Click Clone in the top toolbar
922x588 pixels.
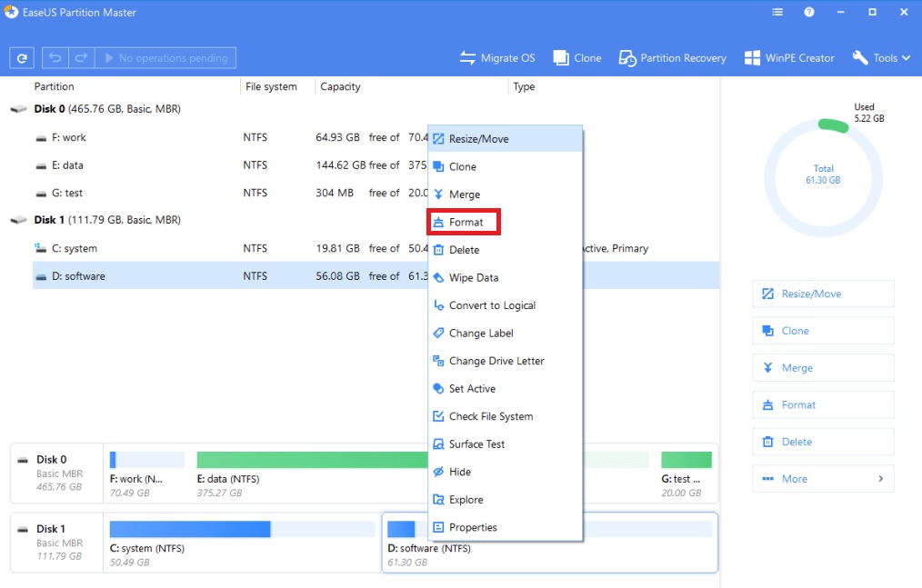[x=577, y=58]
